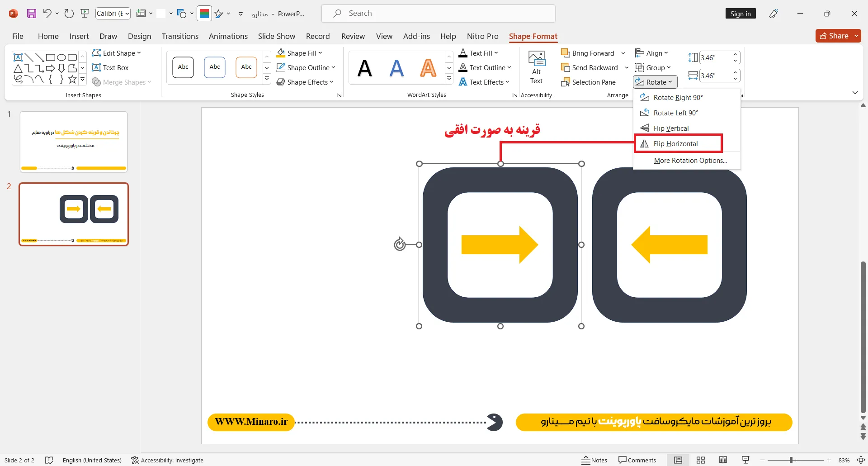Open the Rotate dropdown

pyautogui.click(x=655, y=82)
